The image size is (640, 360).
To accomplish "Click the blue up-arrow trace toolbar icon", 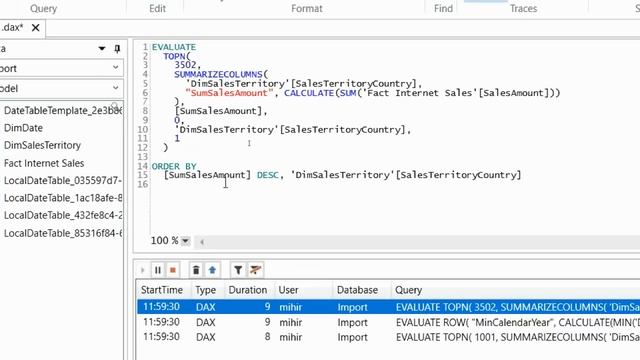I will pyautogui.click(x=212, y=270).
